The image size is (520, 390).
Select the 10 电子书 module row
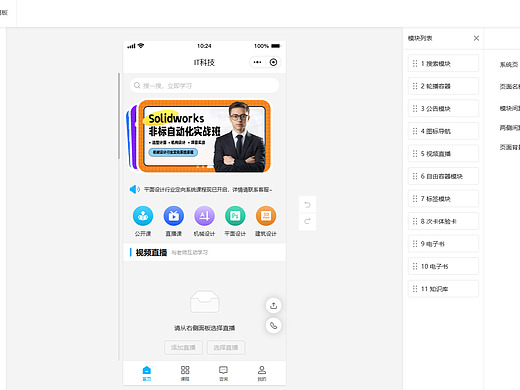point(443,266)
